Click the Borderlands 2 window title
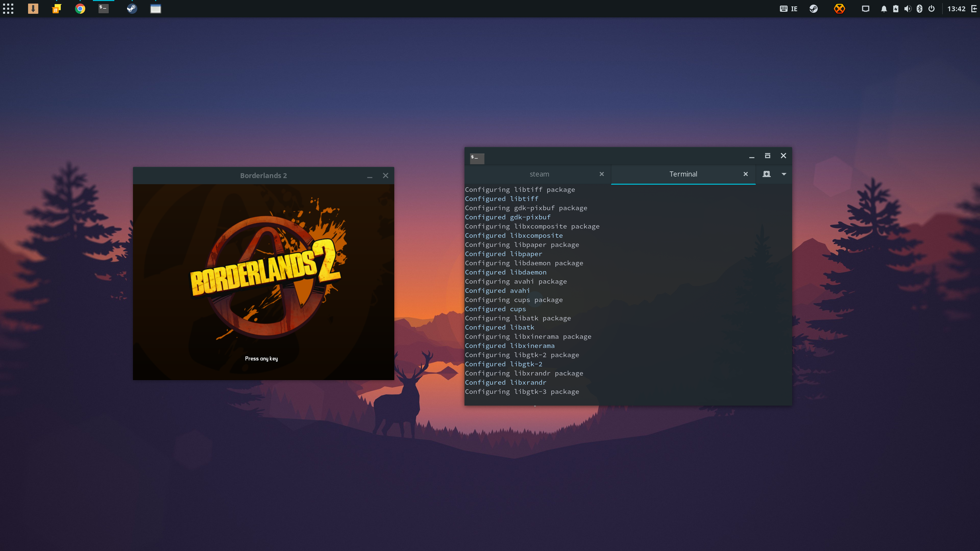The height and width of the screenshot is (551, 980). [x=263, y=176]
